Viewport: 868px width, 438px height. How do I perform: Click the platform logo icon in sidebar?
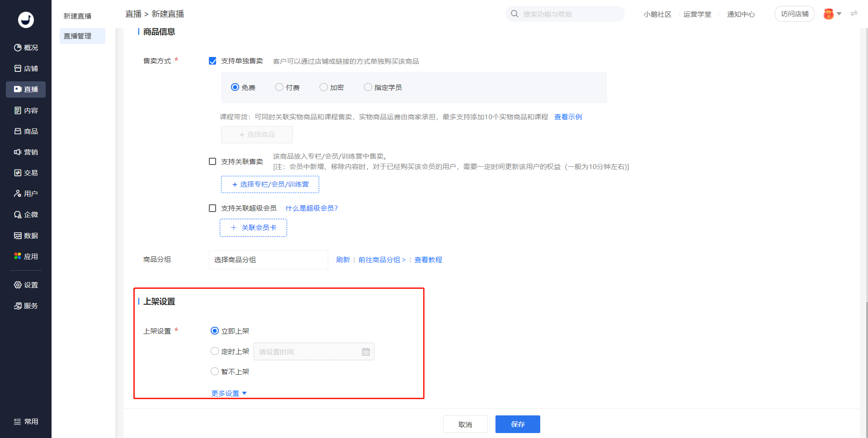click(x=26, y=19)
